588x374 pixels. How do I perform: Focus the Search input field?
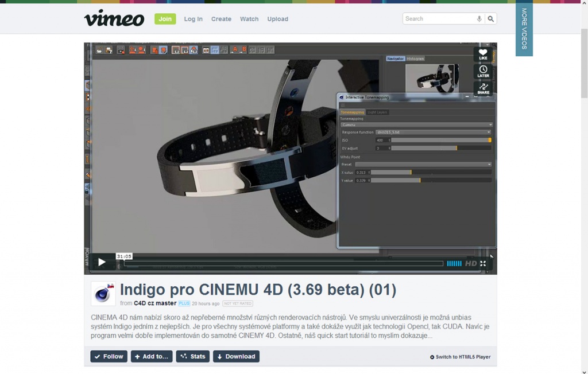click(439, 19)
